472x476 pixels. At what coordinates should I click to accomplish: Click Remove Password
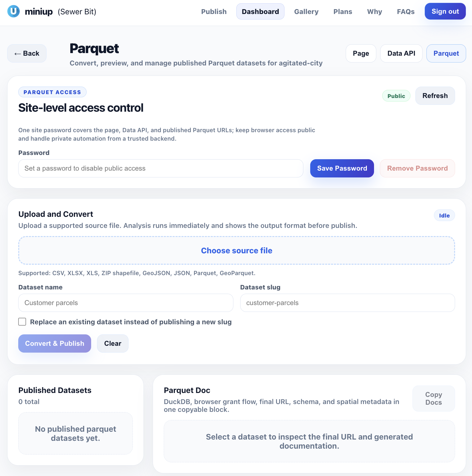[x=417, y=168]
